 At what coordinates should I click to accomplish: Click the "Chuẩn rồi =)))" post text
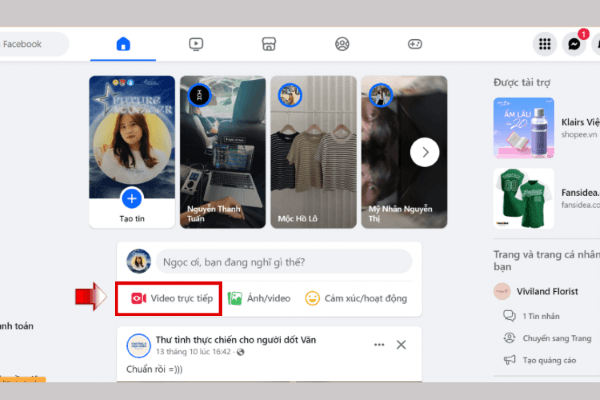pyautogui.click(x=155, y=369)
